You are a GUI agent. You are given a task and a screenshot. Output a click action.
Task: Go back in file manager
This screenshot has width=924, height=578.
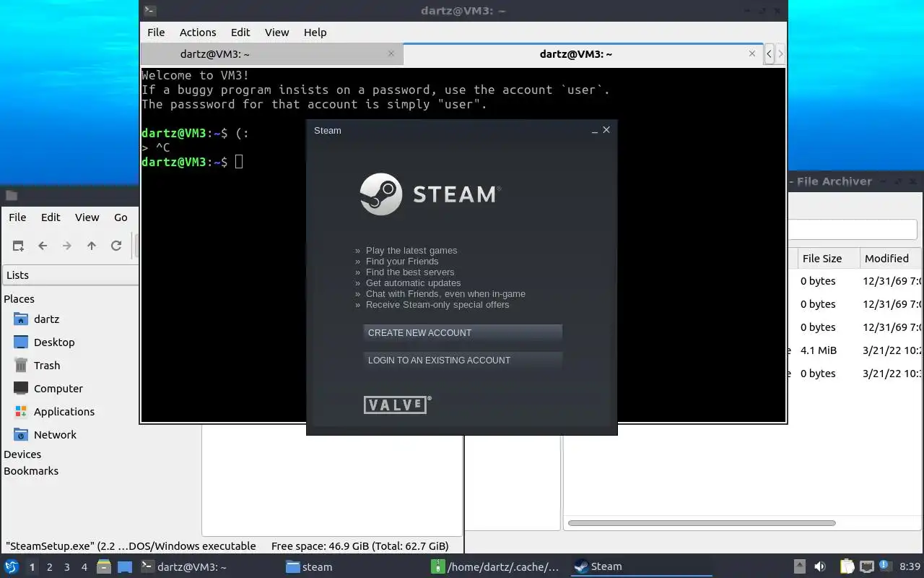tap(43, 246)
